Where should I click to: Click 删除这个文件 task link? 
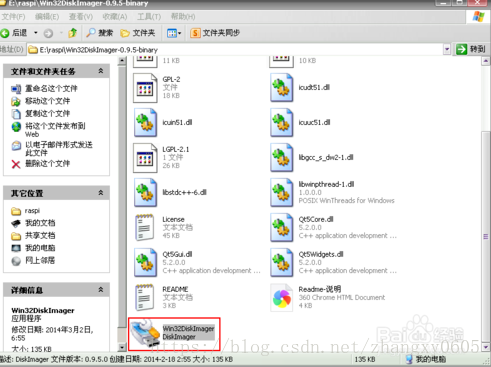pos(48,163)
